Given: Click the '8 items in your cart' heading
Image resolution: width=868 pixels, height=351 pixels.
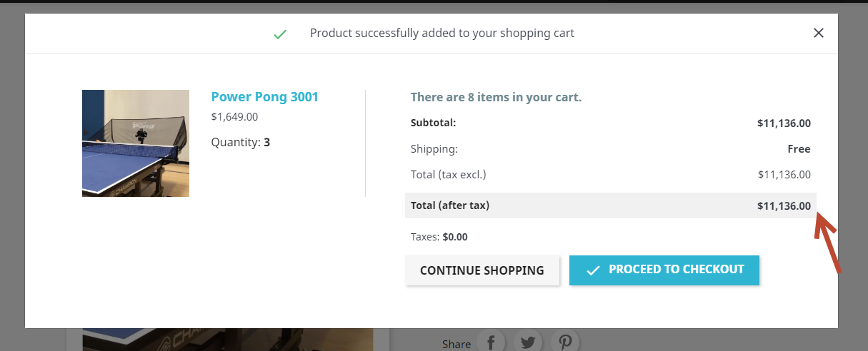Looking at the screenshot, I should click(496, 97).
